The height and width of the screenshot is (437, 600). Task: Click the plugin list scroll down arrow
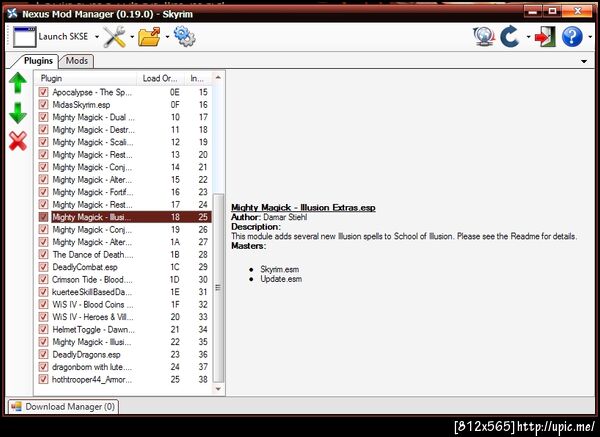[218, 389]
